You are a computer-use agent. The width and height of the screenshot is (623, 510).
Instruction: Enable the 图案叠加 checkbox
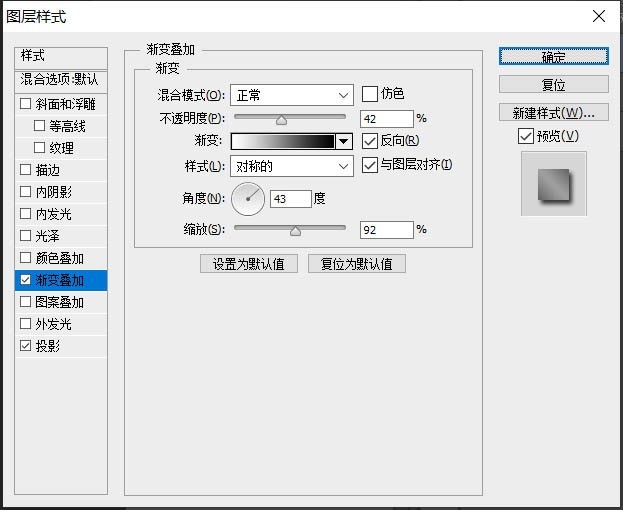tap(25, 301)
